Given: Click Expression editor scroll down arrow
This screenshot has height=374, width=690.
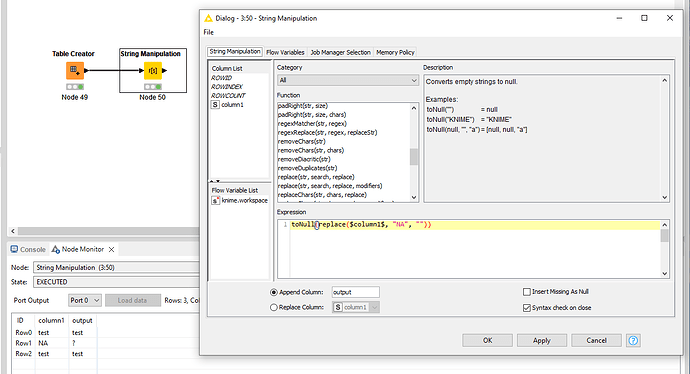Looking at the screenshot, I should tap(664, 273).
